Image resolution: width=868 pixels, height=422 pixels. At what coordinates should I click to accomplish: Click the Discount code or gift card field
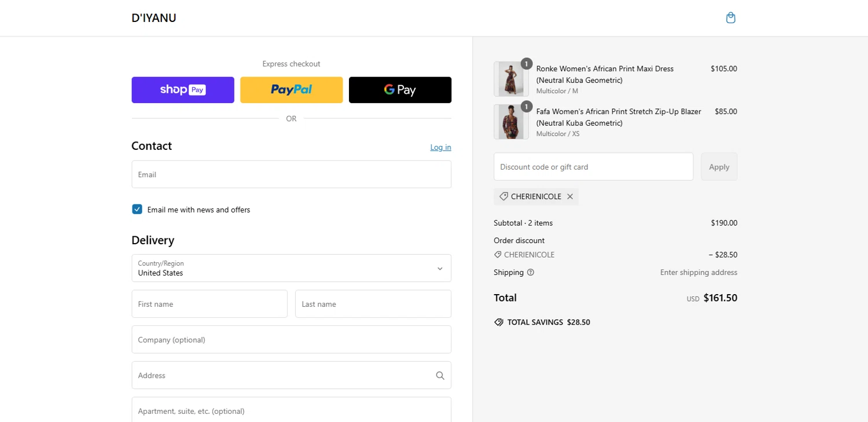pos(593,167)
